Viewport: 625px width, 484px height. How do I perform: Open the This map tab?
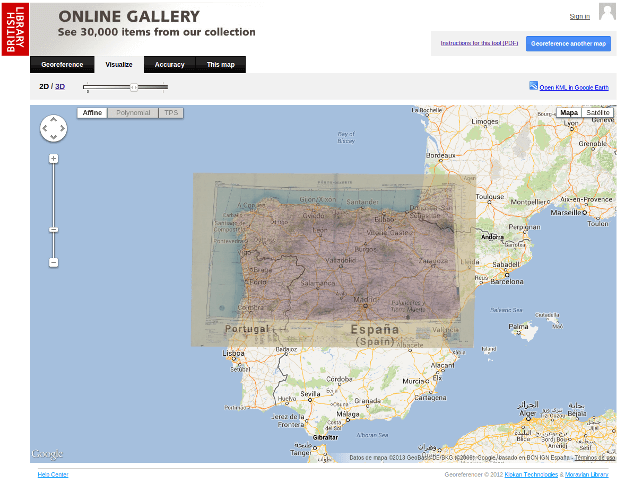pyautogui.click(x=220, y=65)
